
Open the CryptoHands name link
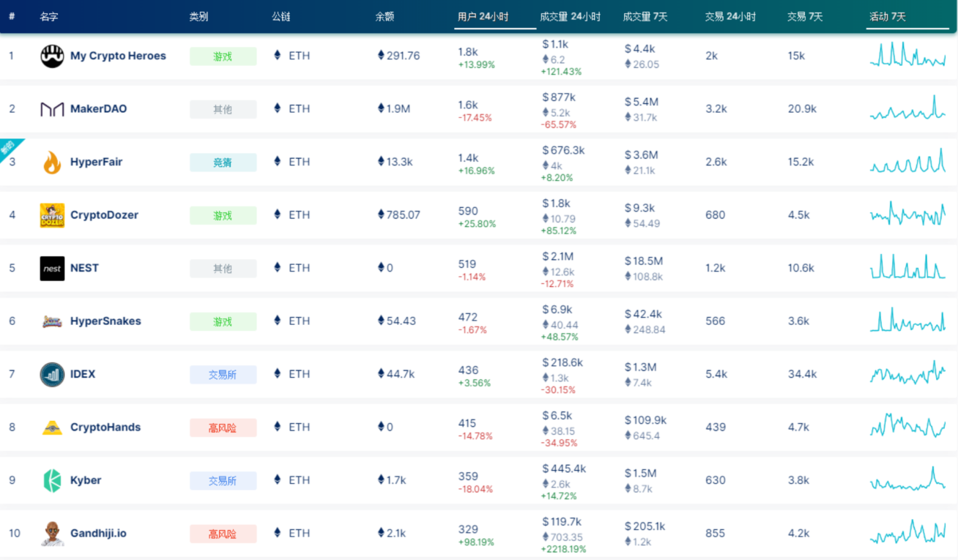click(105, 427)
